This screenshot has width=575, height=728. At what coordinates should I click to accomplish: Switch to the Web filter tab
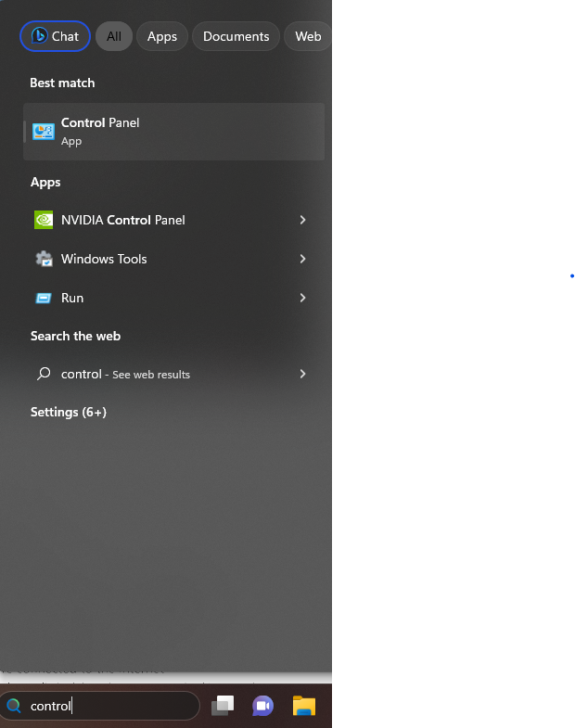click(x=308, y=36)
